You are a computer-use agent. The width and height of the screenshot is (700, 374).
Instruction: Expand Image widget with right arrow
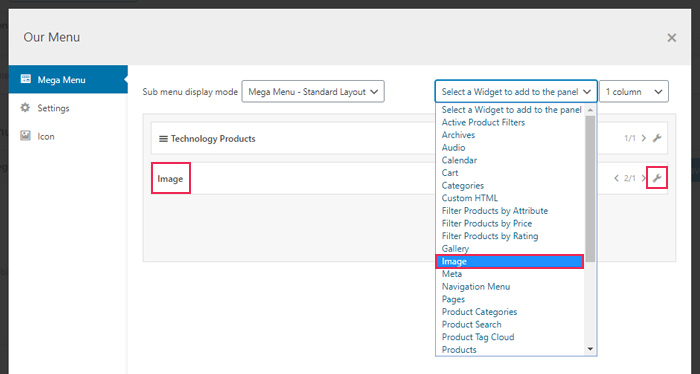[643, 178]
